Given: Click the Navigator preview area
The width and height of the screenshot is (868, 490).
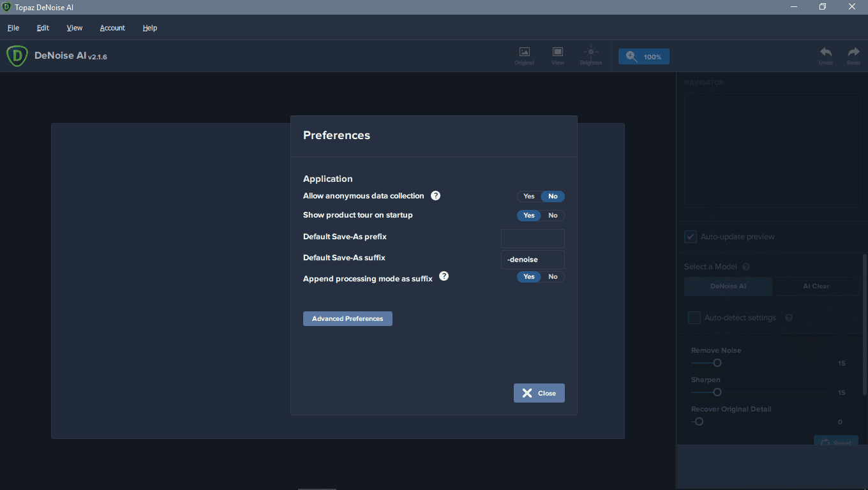Looking at the screenshot, I should click(x=772, y=151).
